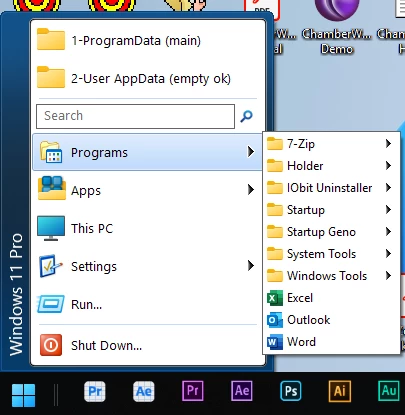405x415 pixels.
Task: Open the 7-Zip program folder
Action: coord(331,144)
